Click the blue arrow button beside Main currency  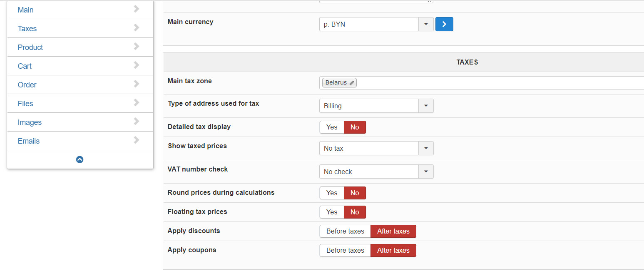tap(444, 24)
